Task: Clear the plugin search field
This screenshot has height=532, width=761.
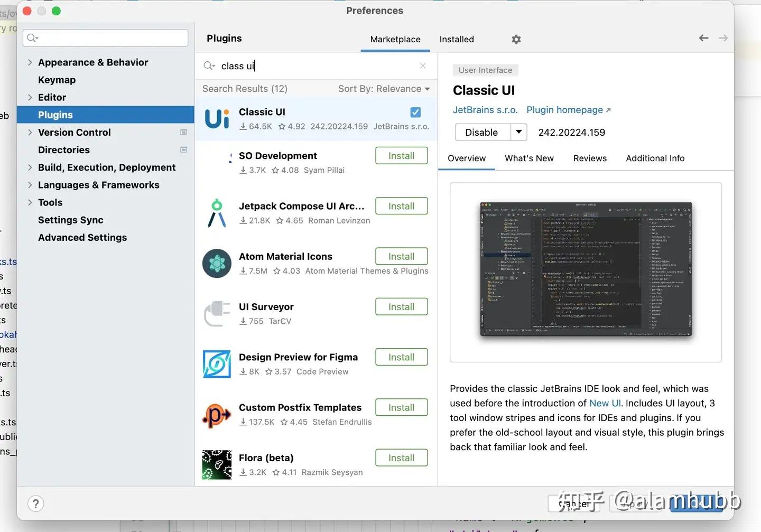Action: 422,66
